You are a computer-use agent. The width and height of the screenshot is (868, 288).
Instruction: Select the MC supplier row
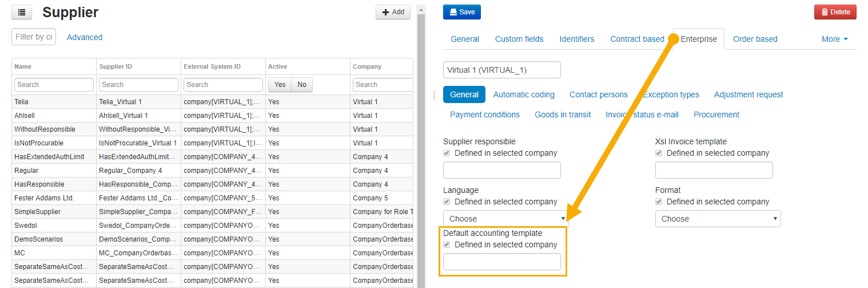(212, 253)
